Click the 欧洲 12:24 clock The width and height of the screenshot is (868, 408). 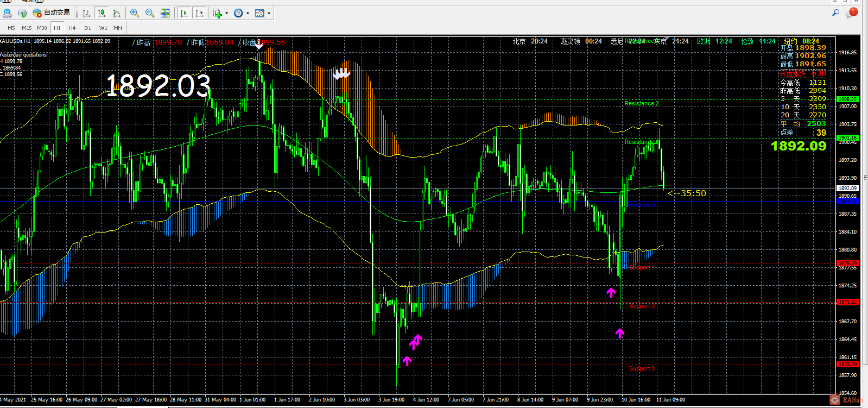click(x=715, y=41)
